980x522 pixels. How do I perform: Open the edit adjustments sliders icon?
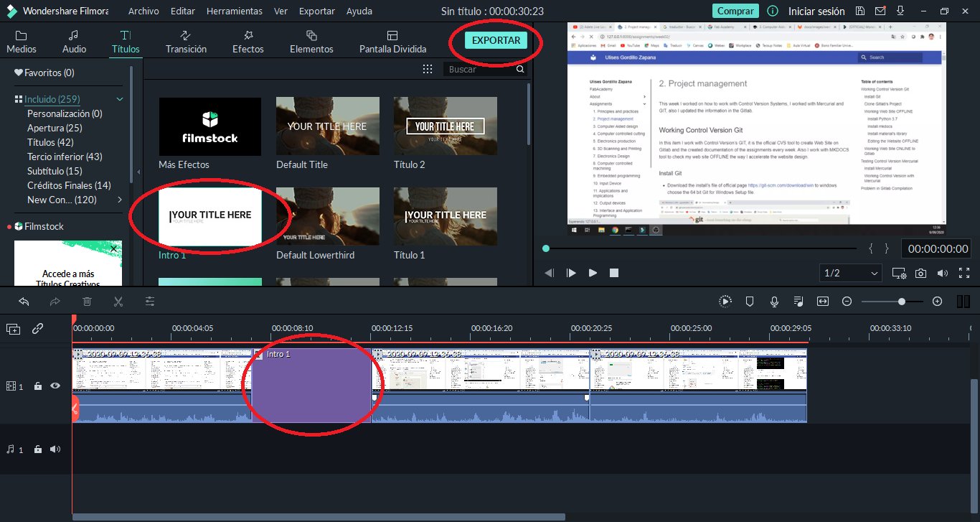pyautogui.click(x=150, y=302)
